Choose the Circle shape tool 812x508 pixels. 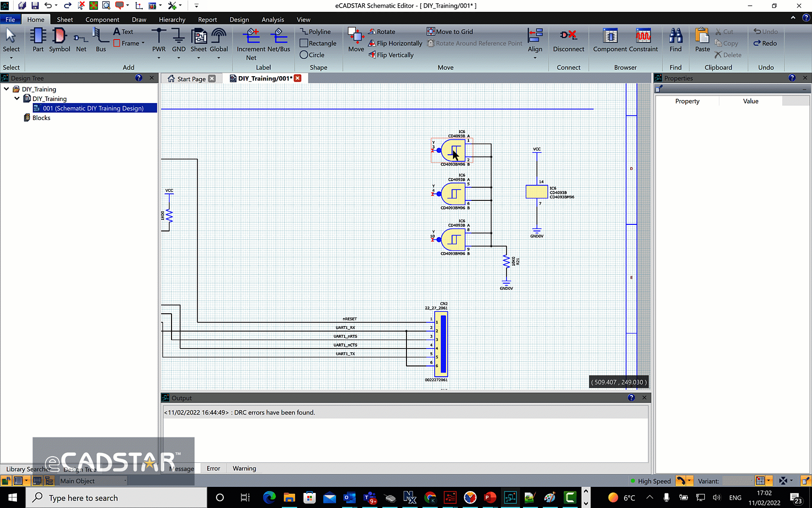(312, 55)
